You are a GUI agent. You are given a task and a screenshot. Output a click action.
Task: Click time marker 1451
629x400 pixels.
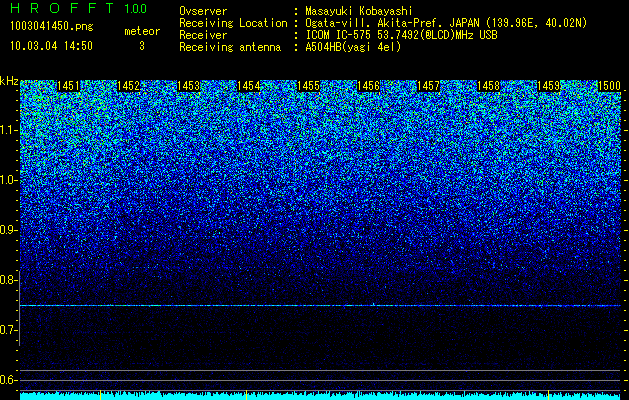69,86
